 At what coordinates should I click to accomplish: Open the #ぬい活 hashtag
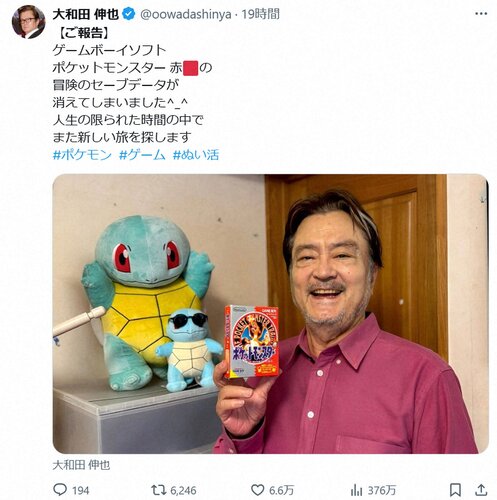point(196,155)
